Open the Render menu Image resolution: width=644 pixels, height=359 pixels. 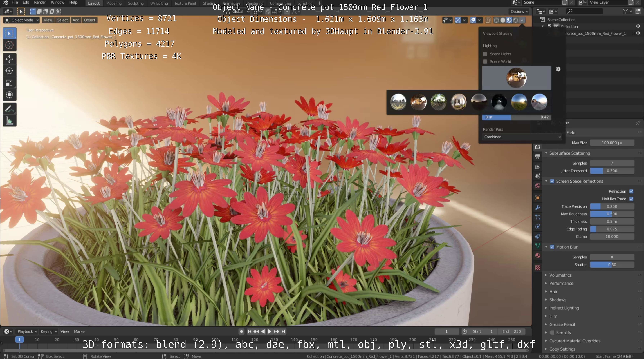40,3
